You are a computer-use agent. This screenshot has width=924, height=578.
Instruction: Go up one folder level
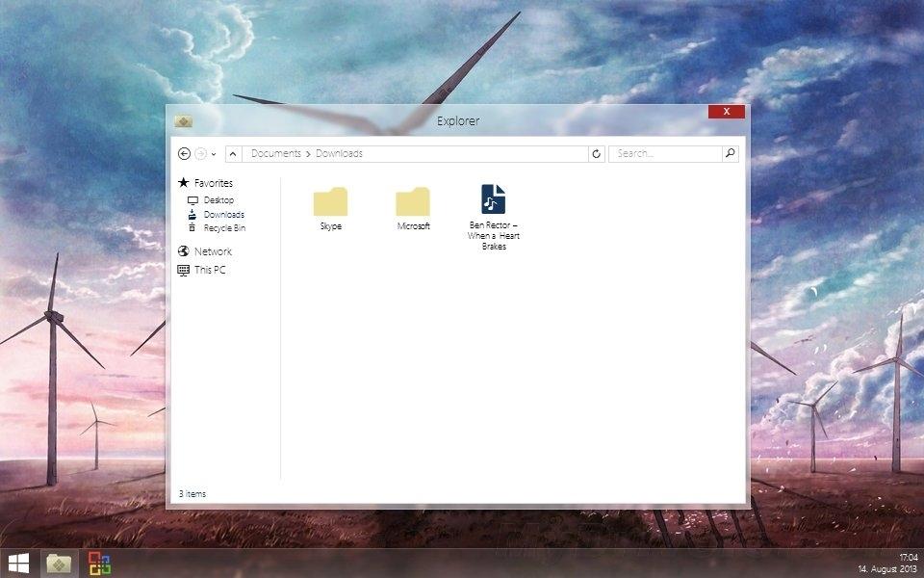[233, 153]
